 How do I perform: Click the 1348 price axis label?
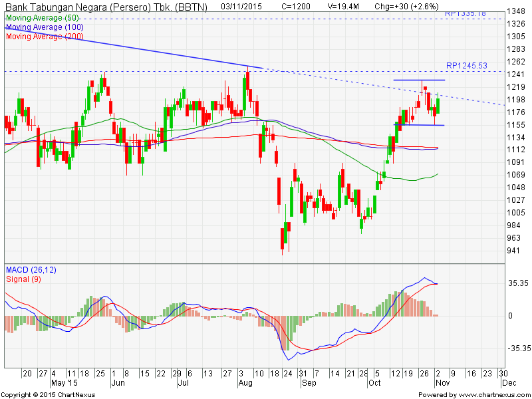[x=515, y=11]
